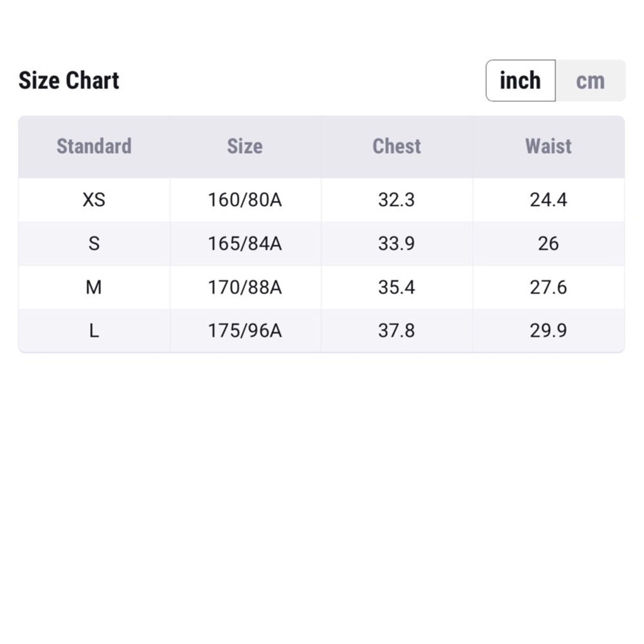Select the L standard cell
This screenshot has height=644, width=644.
click(94, 330)
